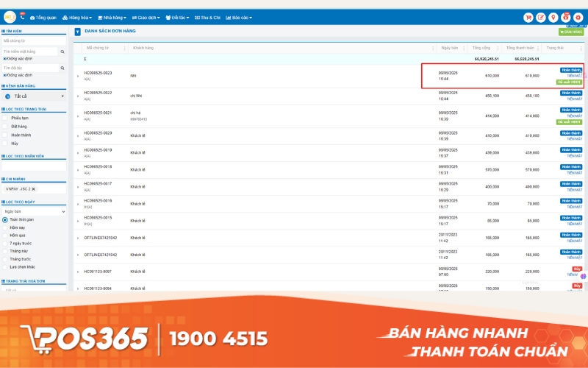This screenshot has width=588, height=368.
Task: Open column menu dots for Tổng thanh toán
Action: (538, 48)
